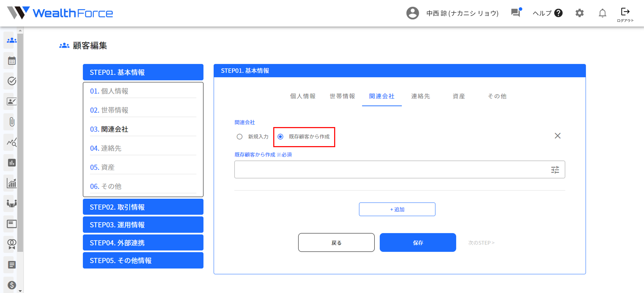This screenshot has height=293, width=644.
Task: Click the help question mark icon
Action: point(558,13)
